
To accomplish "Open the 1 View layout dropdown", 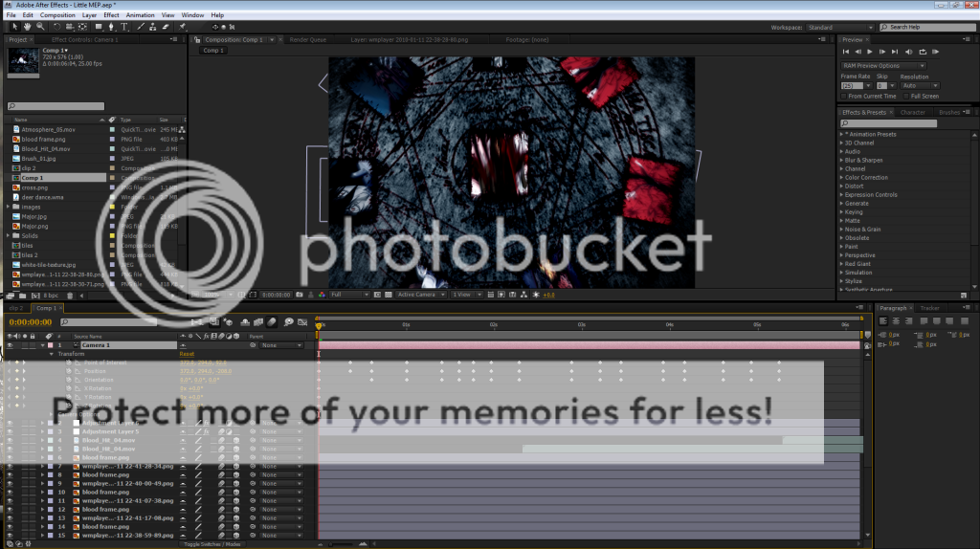I will click(467, 295).
